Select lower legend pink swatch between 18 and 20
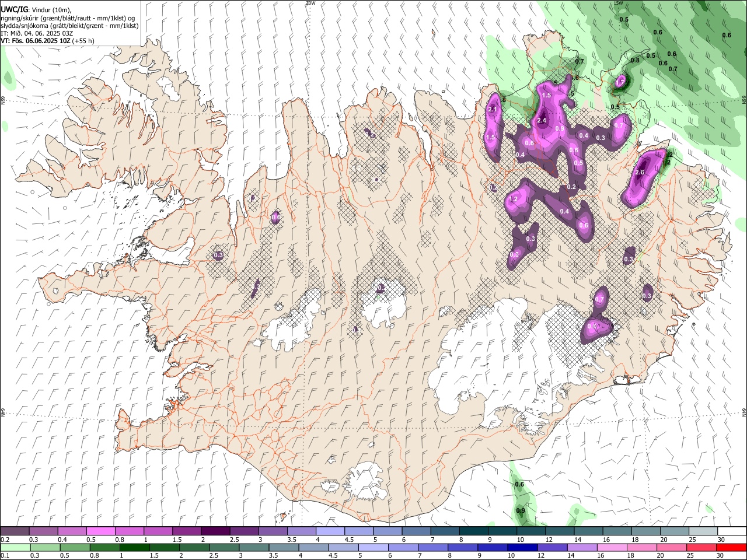The height and width of the screenshot is (560, 747). coord(641,547)
